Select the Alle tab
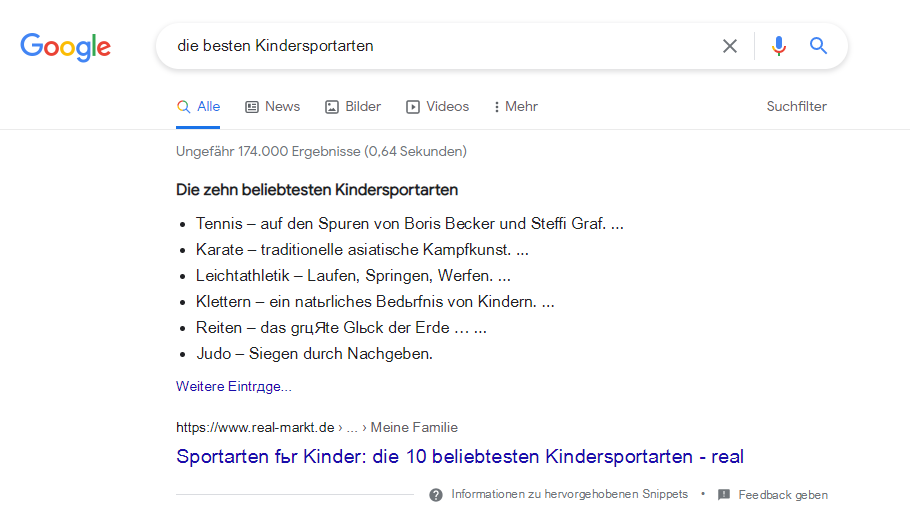This screenshot has width=910, height=526. [x=198, y=107]
